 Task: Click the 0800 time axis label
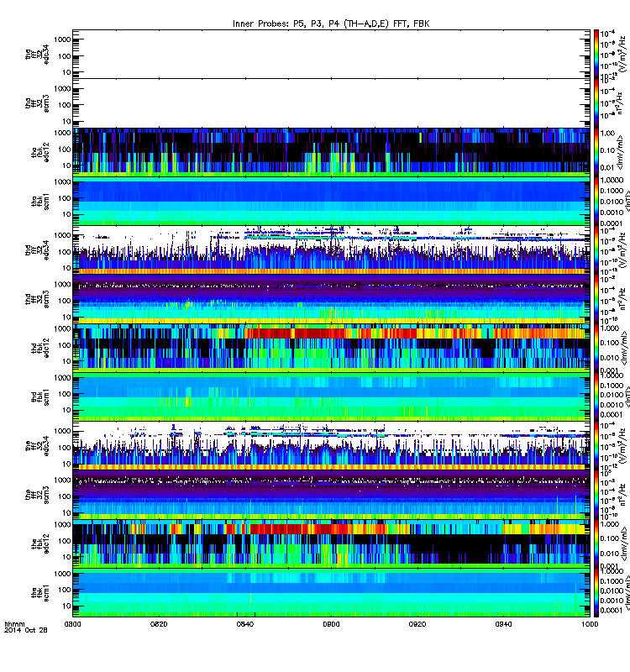[x=72, y=624]
